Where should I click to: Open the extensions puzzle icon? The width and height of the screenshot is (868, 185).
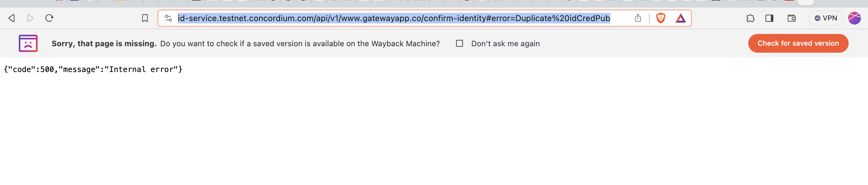point(750,18)
